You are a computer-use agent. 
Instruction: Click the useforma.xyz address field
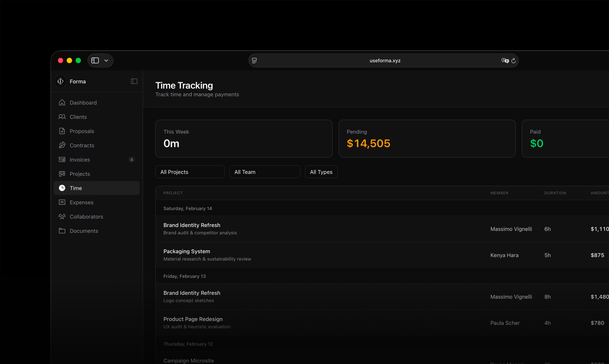click(x=385, y=61)
